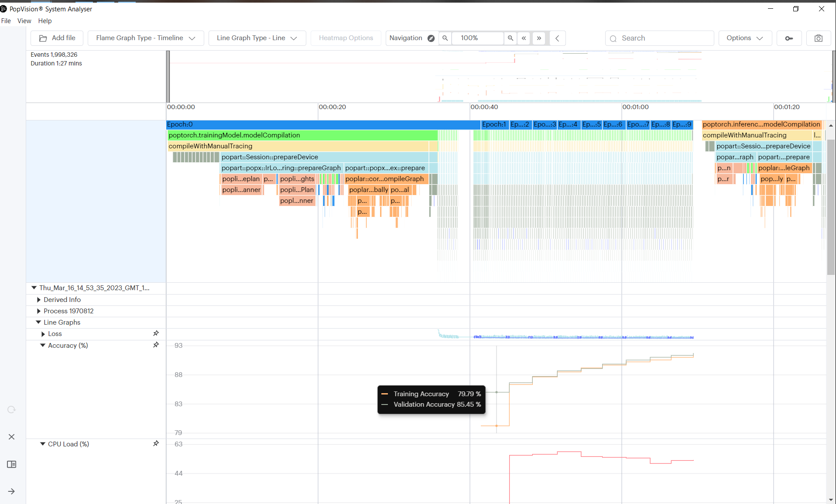Viewport: 836px width, 504px height.
Task: Open the Help menu
Action: 45,21
